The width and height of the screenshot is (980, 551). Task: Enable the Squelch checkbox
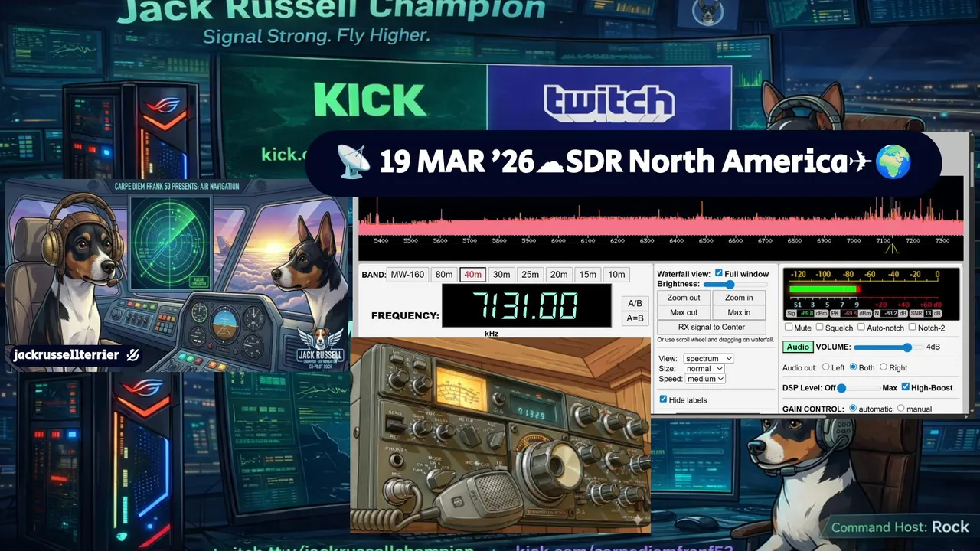pos(820,328)
